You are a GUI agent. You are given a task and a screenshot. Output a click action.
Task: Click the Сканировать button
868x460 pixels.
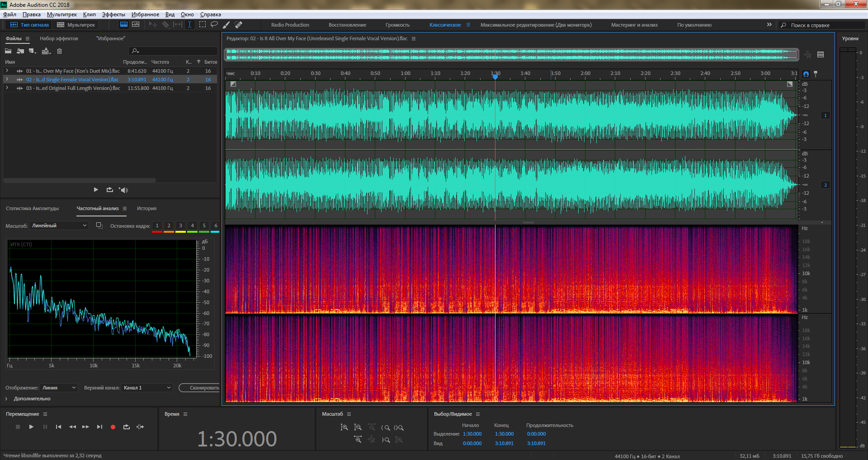click(x=199, y=388)
